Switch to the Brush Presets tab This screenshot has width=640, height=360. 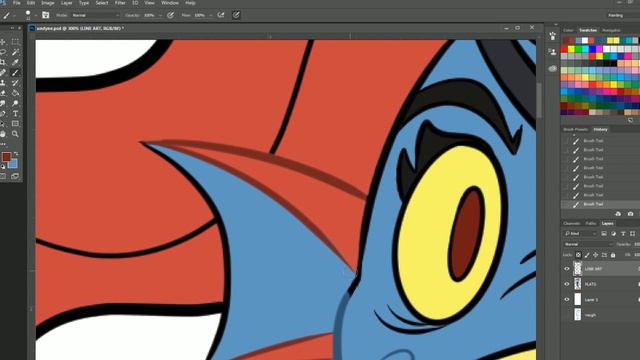point(576,129)
